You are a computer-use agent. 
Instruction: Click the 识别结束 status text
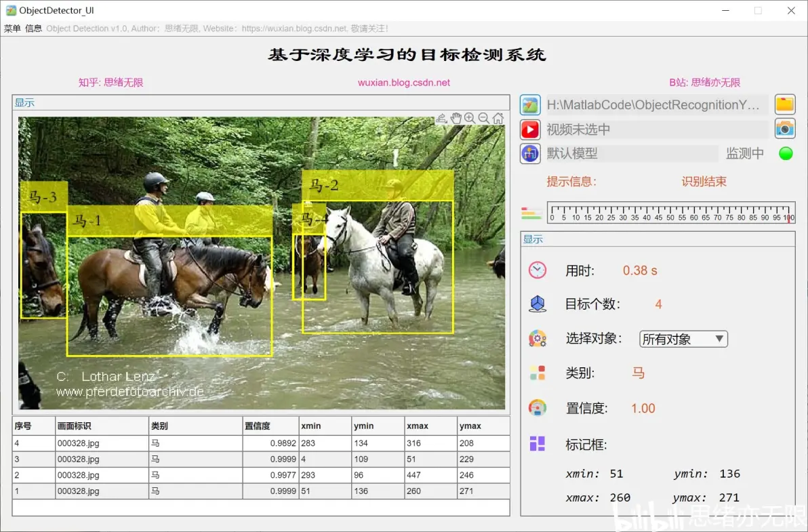(704, 181)
